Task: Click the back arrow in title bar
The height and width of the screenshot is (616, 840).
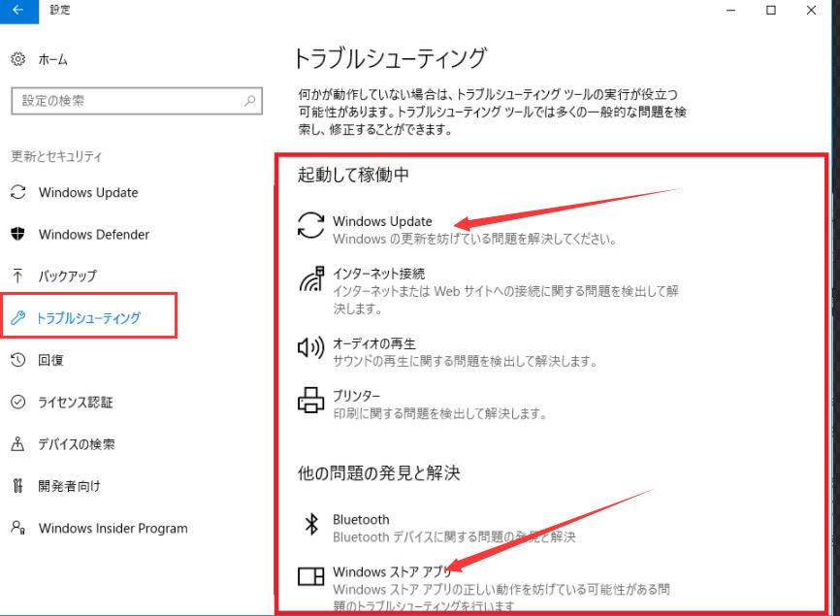Action: point(17,10)
